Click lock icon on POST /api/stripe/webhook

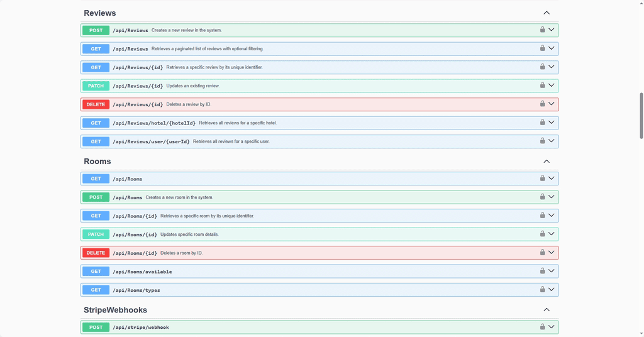click(542, 326)
